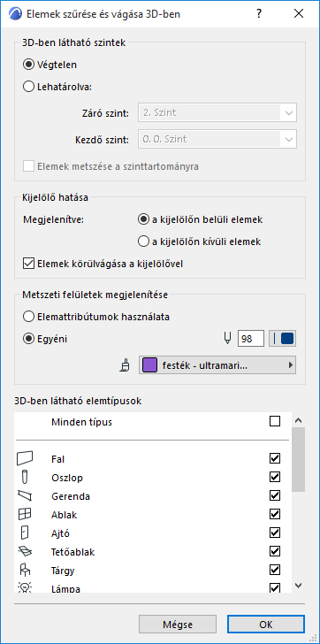The height and width of the screenshot is (644, 320).
Task: Open the Záró szint dropdown
Action: (217, 112)
